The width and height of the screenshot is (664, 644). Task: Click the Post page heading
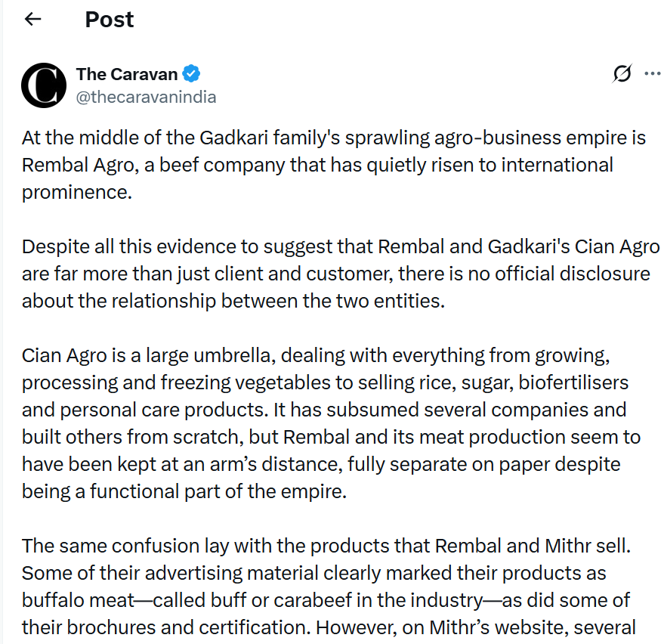coord(109,20)
